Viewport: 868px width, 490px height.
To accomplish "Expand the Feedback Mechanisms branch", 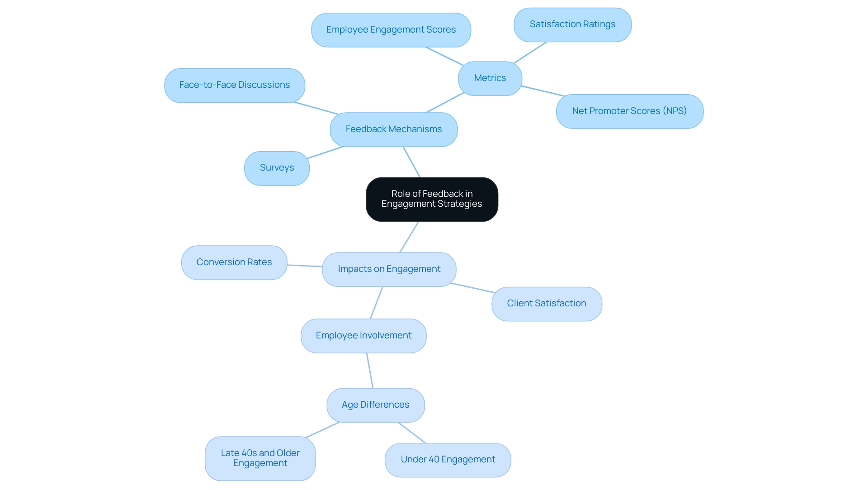I will pos(393,128).
